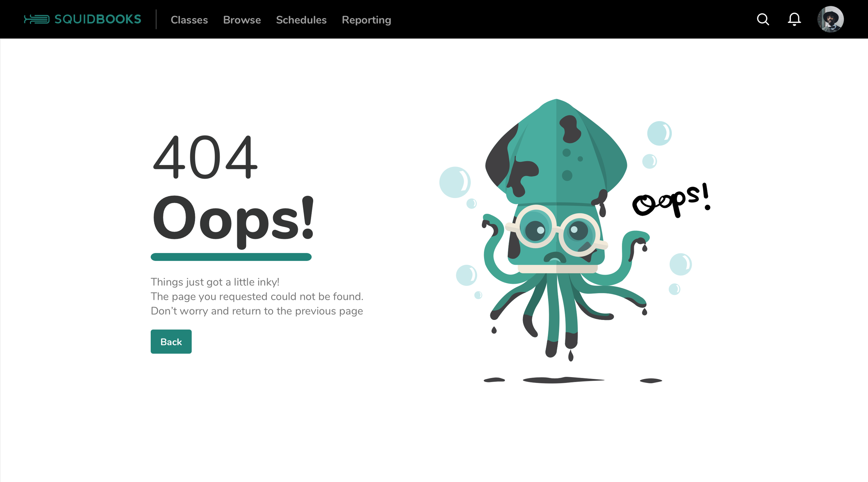Screen dimensions: 868x482
Task: Click the top-right bubble above handwritten Oops!
Action: (659, 133)
